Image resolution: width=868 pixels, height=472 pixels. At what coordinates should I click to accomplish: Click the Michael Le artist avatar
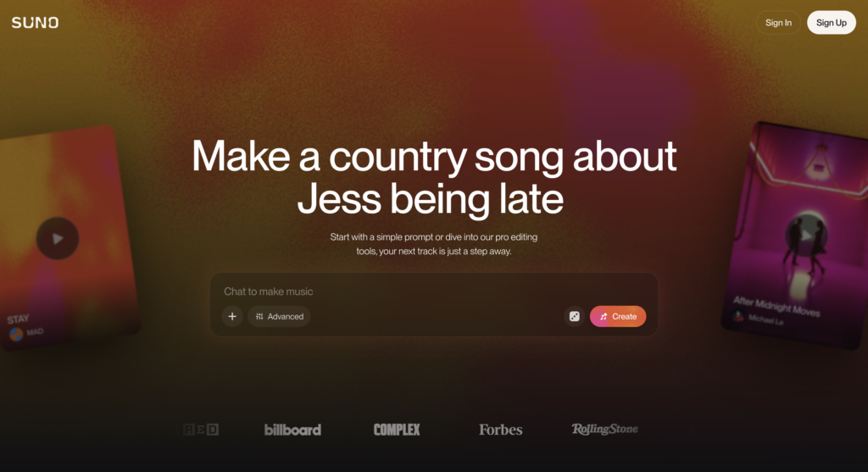tap(738, 316)
